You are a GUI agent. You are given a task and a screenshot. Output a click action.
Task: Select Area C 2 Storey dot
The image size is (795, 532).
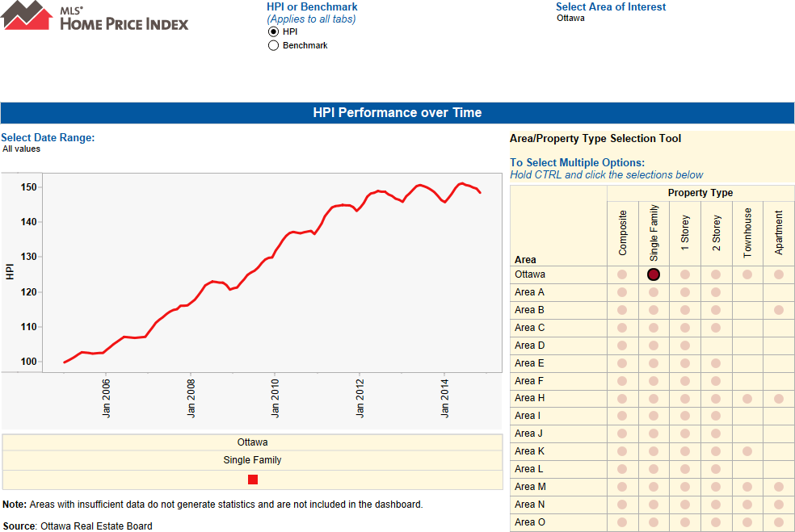coord(716,327)
